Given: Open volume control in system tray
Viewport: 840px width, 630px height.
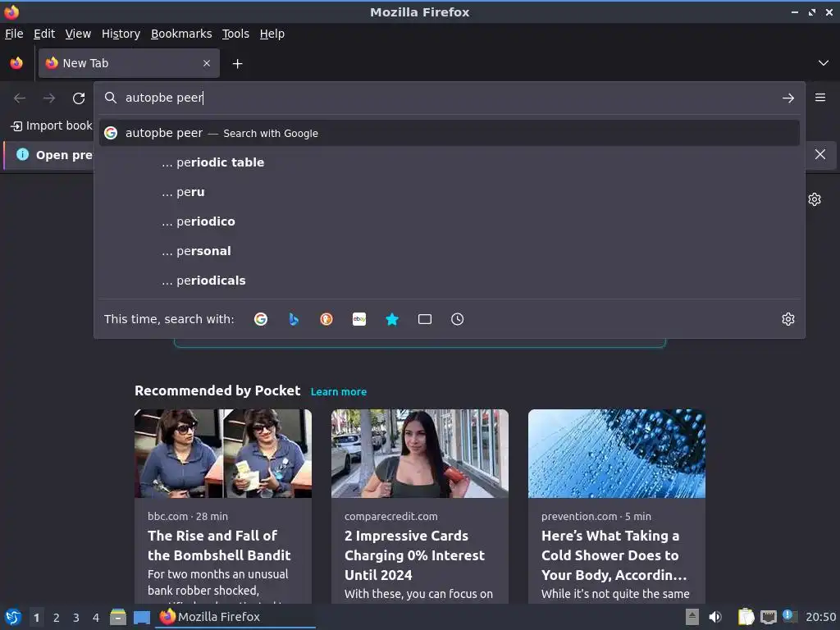Looking at the screenshot, I should 715,617.
